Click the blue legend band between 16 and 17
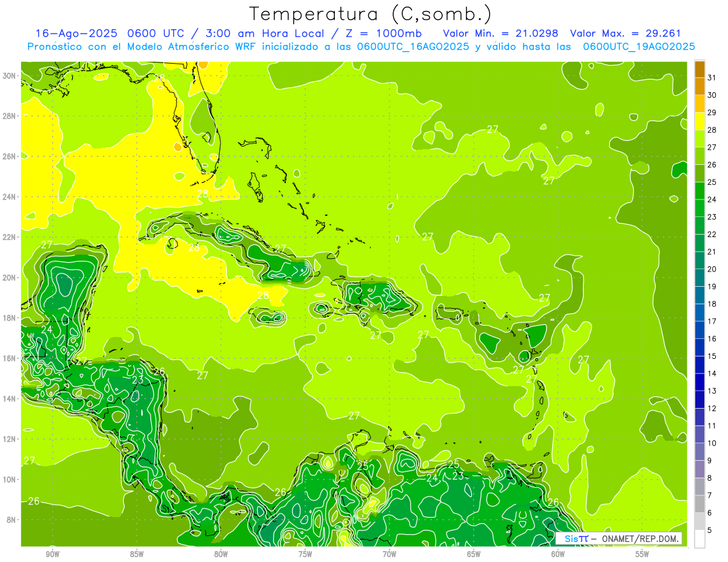 [x=699, y=330]
